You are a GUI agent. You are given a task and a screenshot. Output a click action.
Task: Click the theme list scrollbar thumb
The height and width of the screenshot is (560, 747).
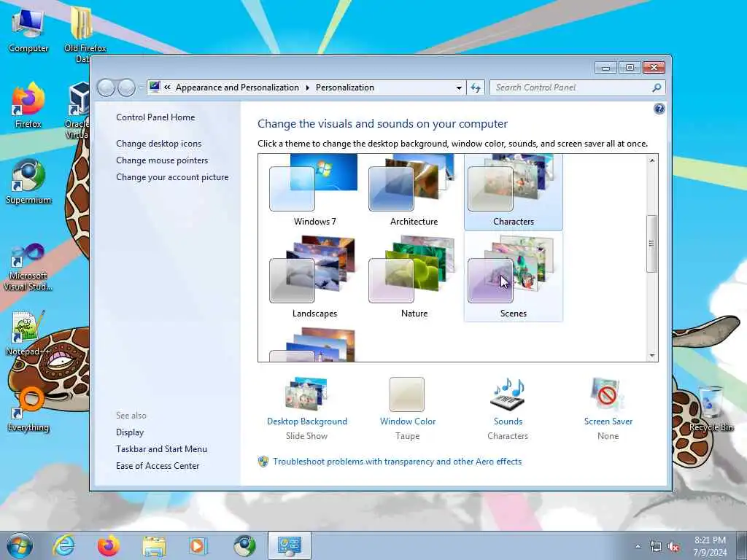point(651,244)
